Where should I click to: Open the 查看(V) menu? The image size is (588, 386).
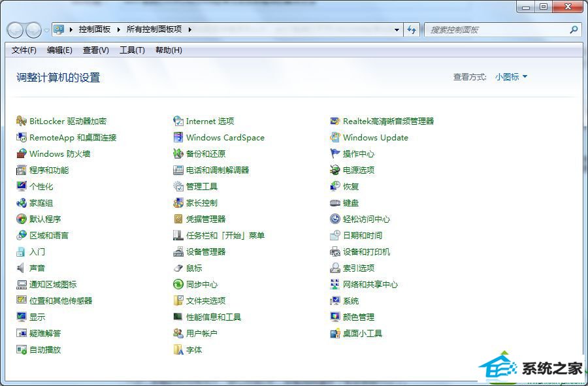coord(96,50)
